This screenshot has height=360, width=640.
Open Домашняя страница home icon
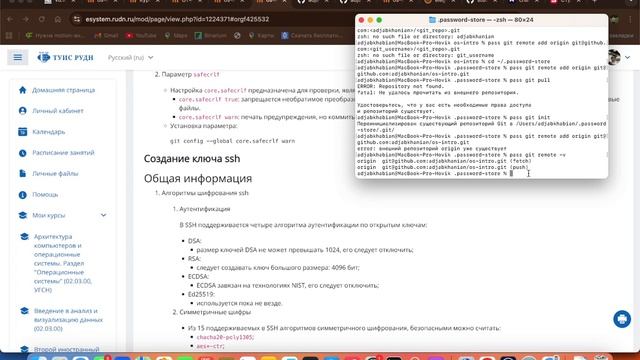22,90
